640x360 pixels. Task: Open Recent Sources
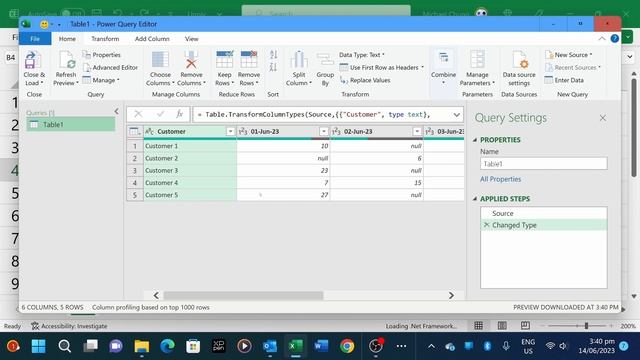point(573,67)
